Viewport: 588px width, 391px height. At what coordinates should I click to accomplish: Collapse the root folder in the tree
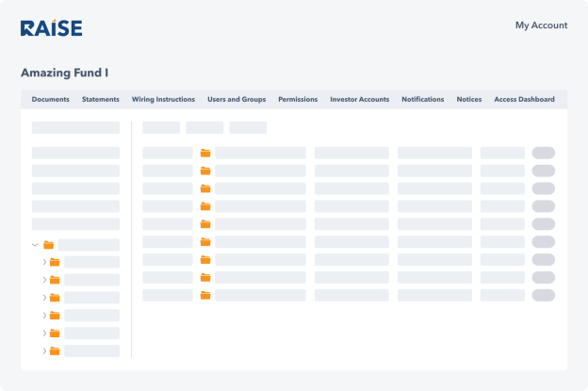pyautogui.click(x=35, y=245)
